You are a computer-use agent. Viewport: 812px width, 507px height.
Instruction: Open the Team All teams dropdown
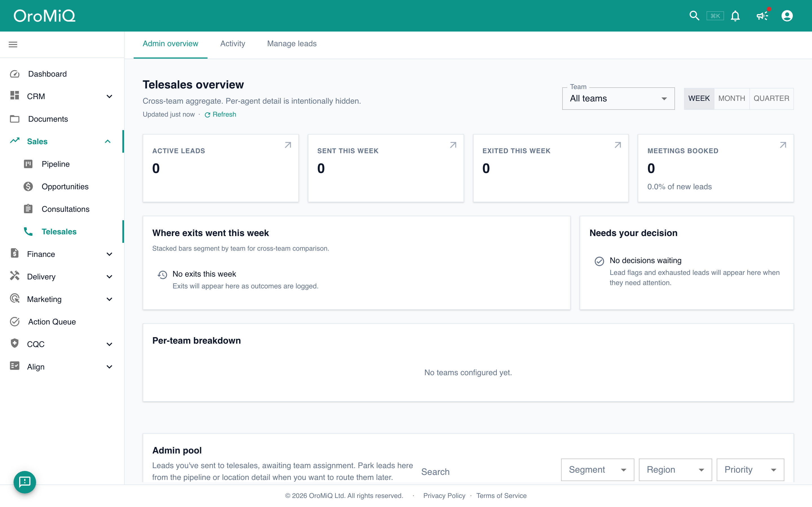[x=618, y=99]
